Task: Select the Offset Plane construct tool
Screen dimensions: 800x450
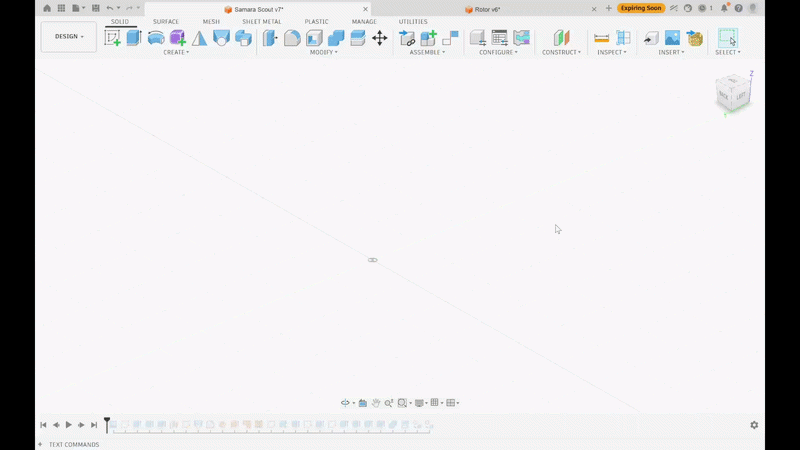Action: (561, 38)
